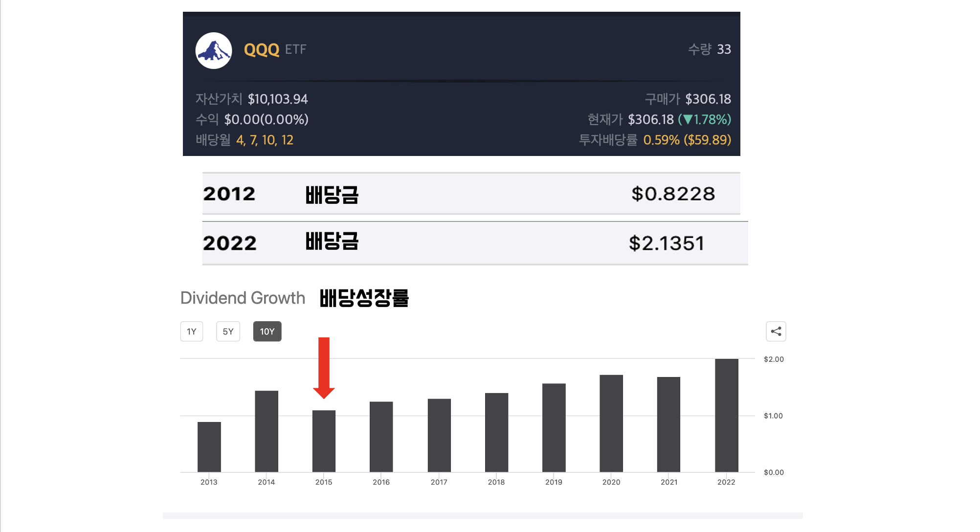The image size is (980, 532).
Task: Click the 2022 x-axis year label
Action: [726, 482]
